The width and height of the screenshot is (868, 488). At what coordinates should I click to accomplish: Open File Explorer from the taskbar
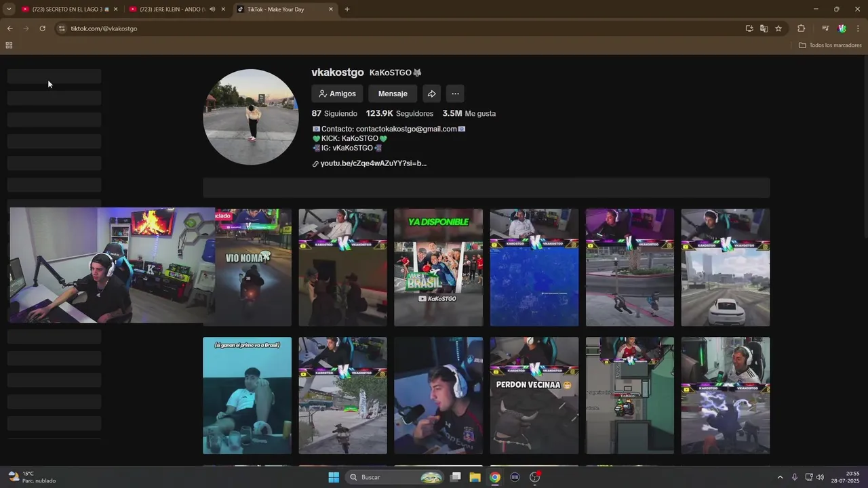(475, 477)
